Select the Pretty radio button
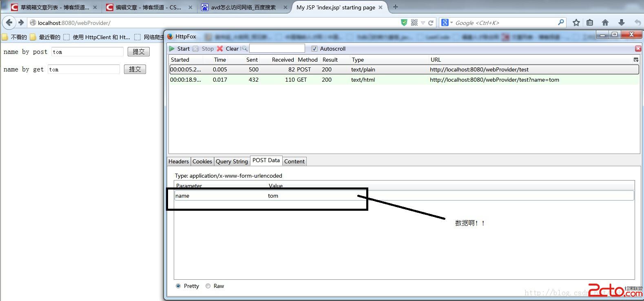The image size is (644, 301). 178,286
